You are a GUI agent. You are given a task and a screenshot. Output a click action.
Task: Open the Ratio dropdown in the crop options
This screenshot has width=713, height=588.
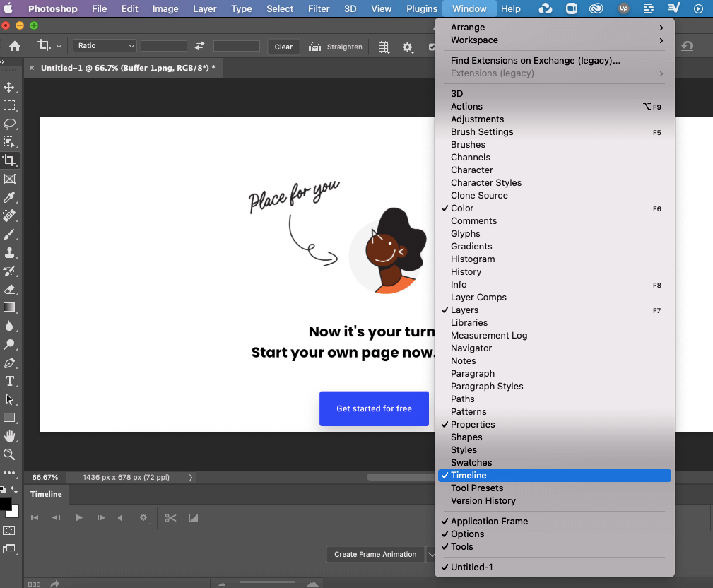pyautogui.click(x=104, y=45)
